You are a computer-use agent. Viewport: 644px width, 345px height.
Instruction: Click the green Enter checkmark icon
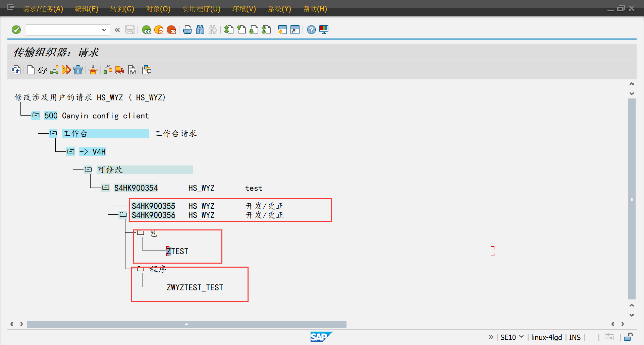tap(16, 30)
